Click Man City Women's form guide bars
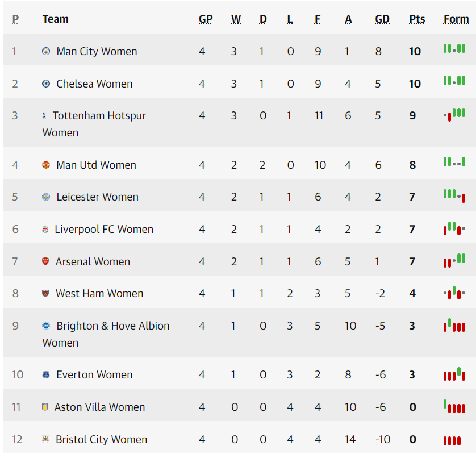This screenshot has height=454, width=476. (x=454, y=48)
